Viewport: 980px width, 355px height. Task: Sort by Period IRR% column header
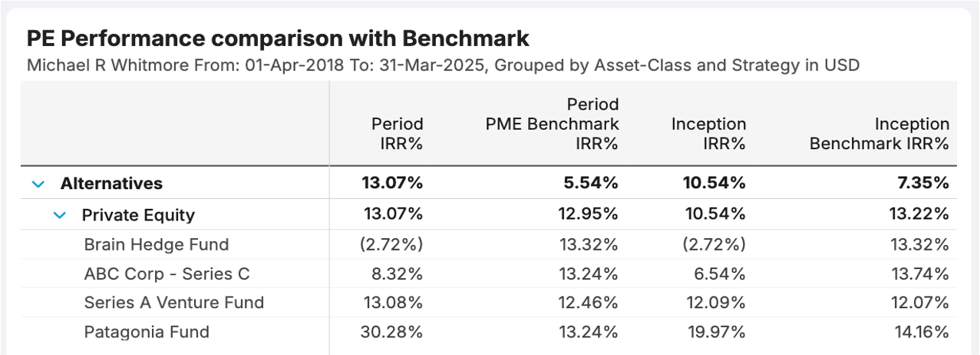(397, 133)
